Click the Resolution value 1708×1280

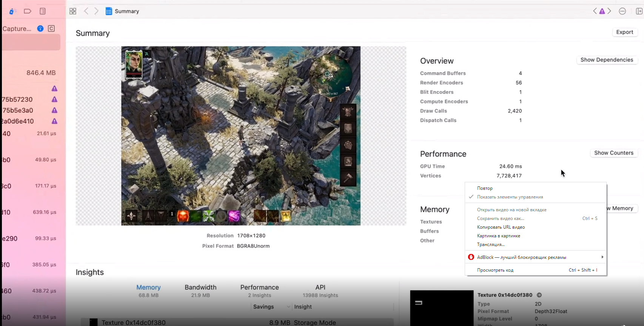click(x=251, y=236)
